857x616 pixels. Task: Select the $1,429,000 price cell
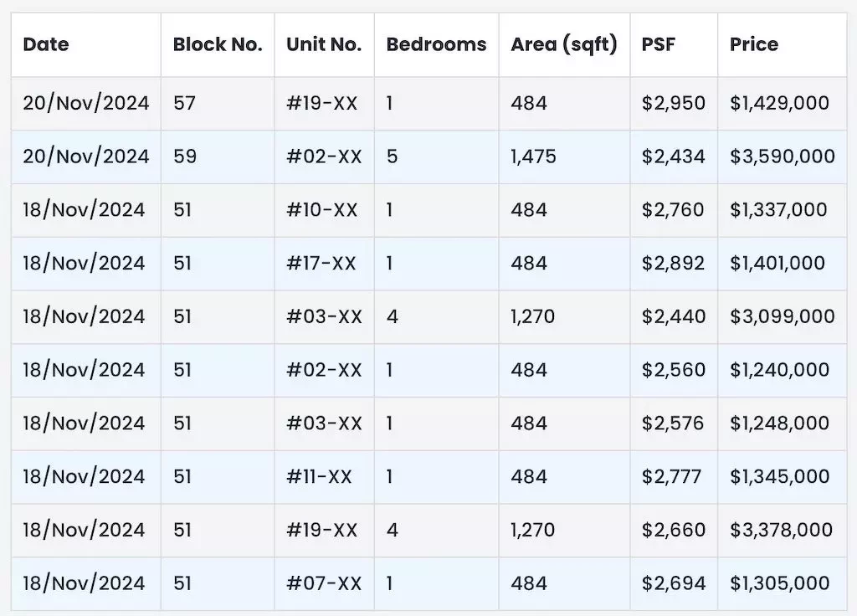(783, 103)
